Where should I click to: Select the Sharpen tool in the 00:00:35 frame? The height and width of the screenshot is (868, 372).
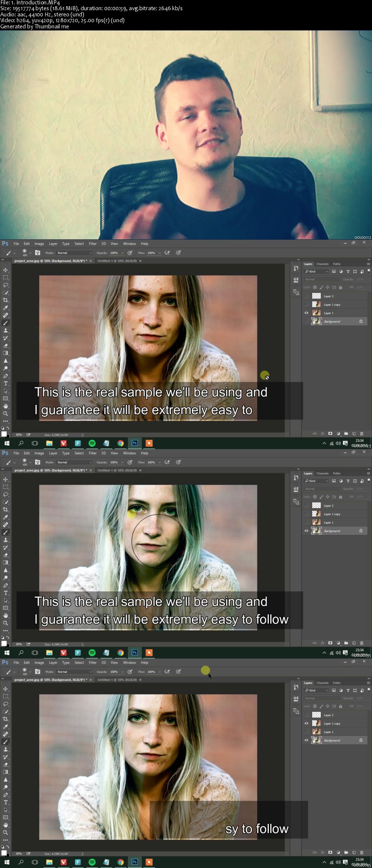(x=5, y=570)
